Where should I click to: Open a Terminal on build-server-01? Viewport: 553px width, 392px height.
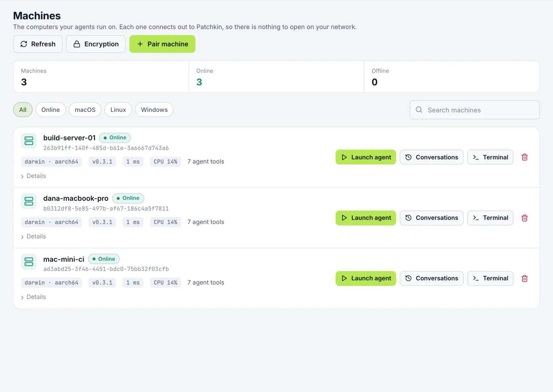click(490, 157)
